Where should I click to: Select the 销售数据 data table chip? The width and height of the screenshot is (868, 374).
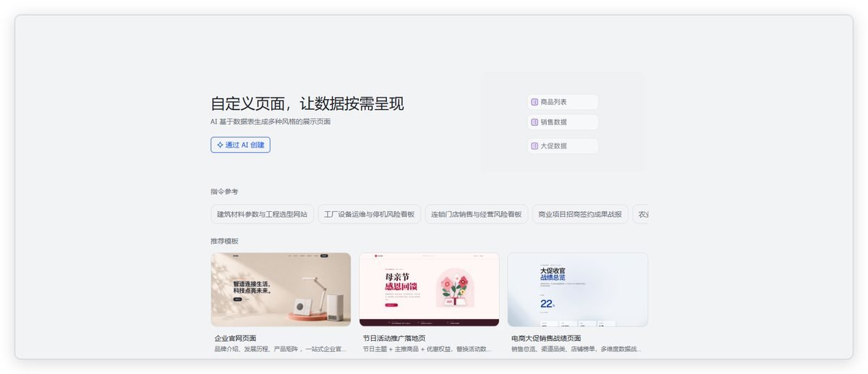pyautogui.click(x=563, y=122)
